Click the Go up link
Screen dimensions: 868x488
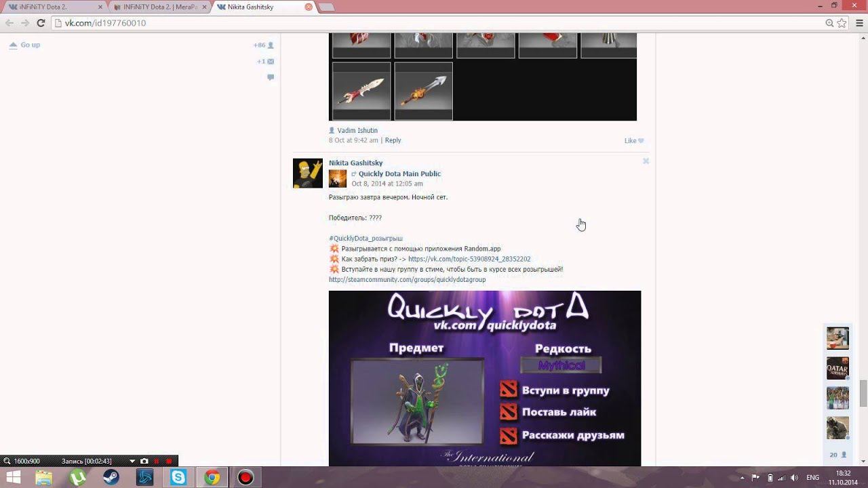pos(25,45)
